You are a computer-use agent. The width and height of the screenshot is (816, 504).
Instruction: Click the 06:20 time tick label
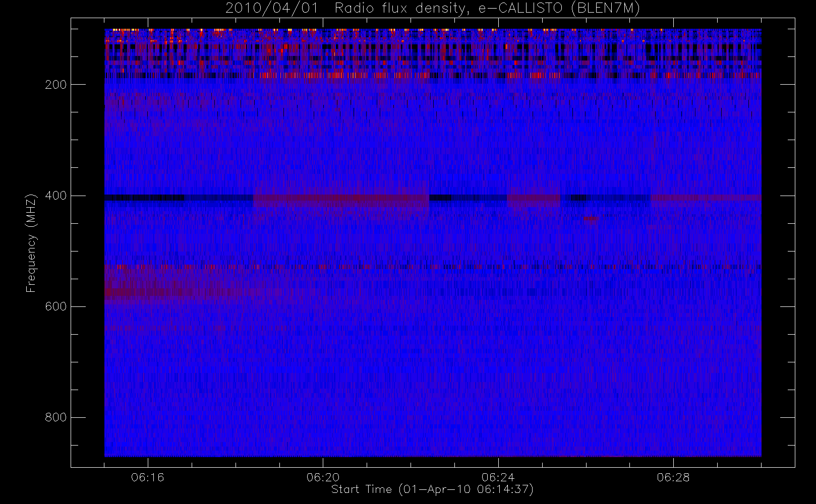(323, 477)
